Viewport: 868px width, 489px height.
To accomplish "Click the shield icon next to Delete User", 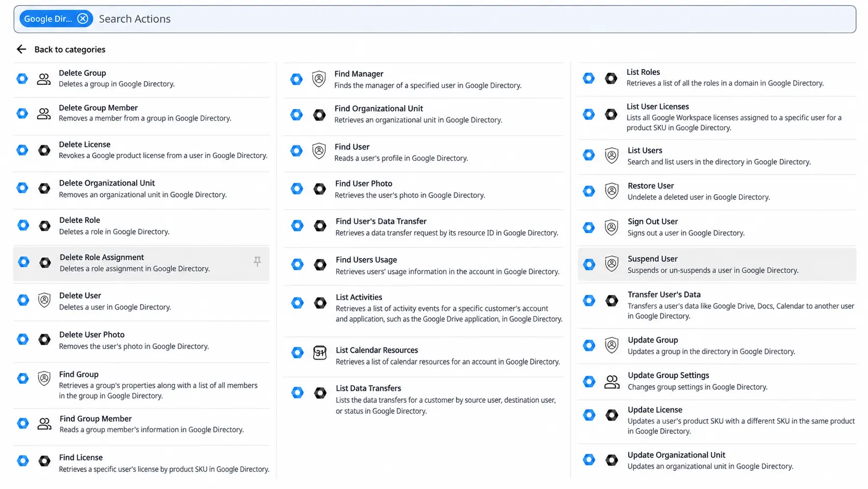I will [x=45, y=300].
